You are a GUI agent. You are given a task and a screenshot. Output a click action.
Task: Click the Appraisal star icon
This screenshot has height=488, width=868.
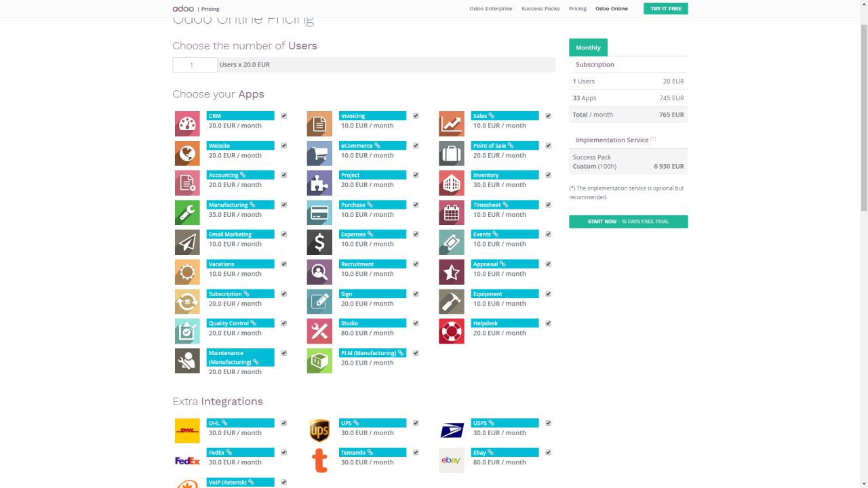tap(452, 272)
